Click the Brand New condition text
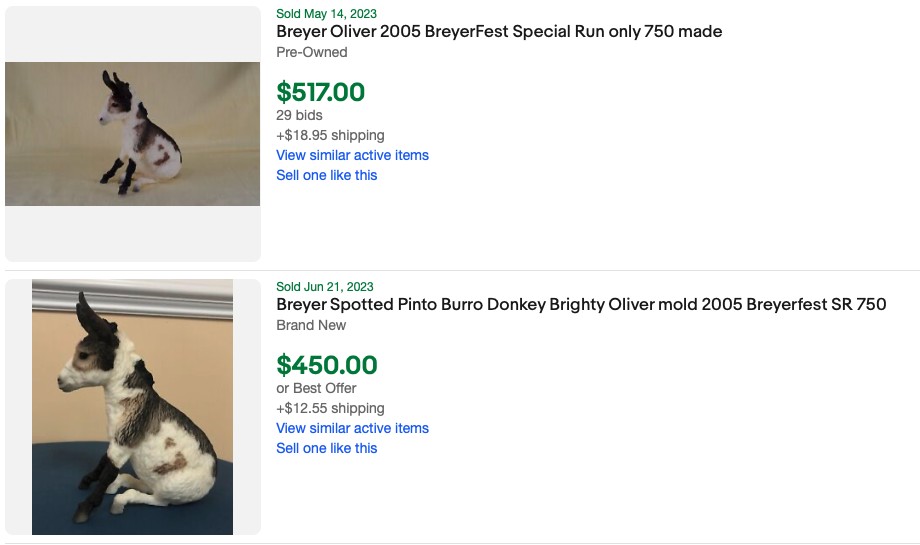This screenshot has width=920, height=545. click(x=311, y=325)
